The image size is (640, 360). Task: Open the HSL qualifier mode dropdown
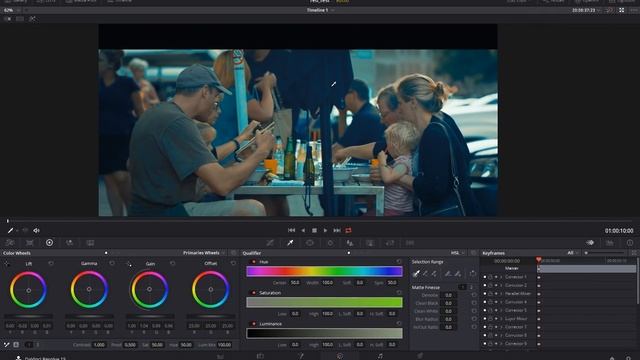coord(457,253)
